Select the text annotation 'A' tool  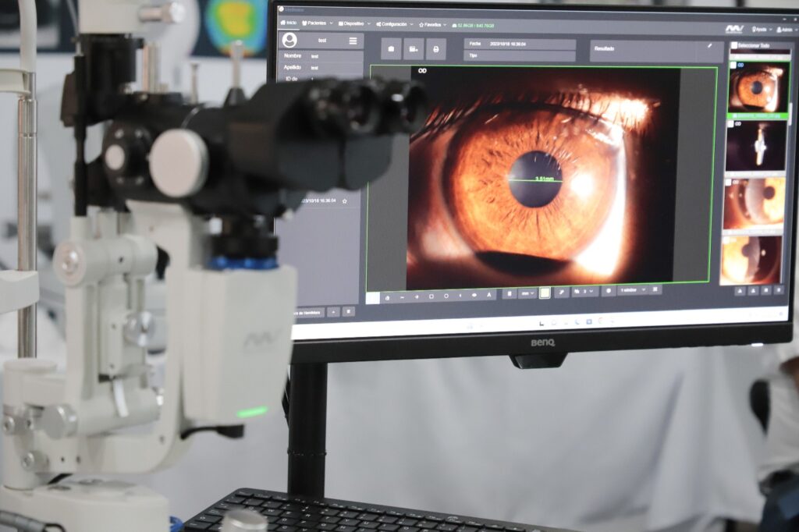[489, 295]
